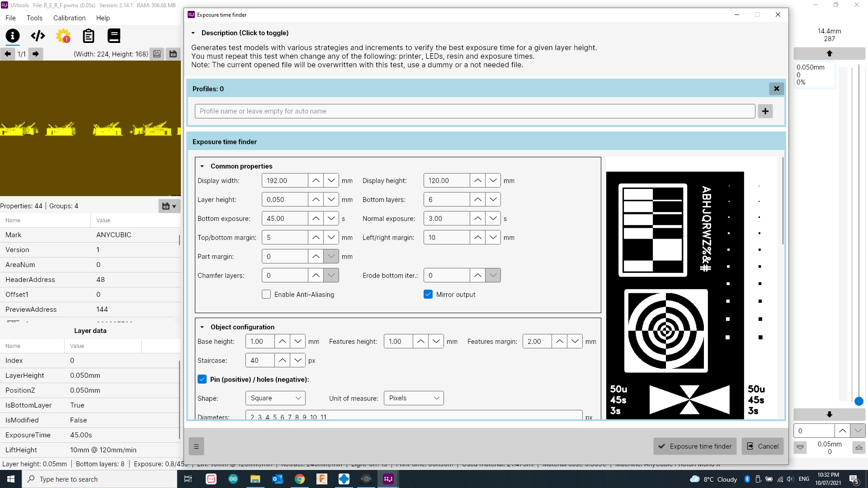Image resolution: width=868 pixels, height=488 pixels.
Task: Click the clipboard issues icon
Action: (x=88, y=36)
